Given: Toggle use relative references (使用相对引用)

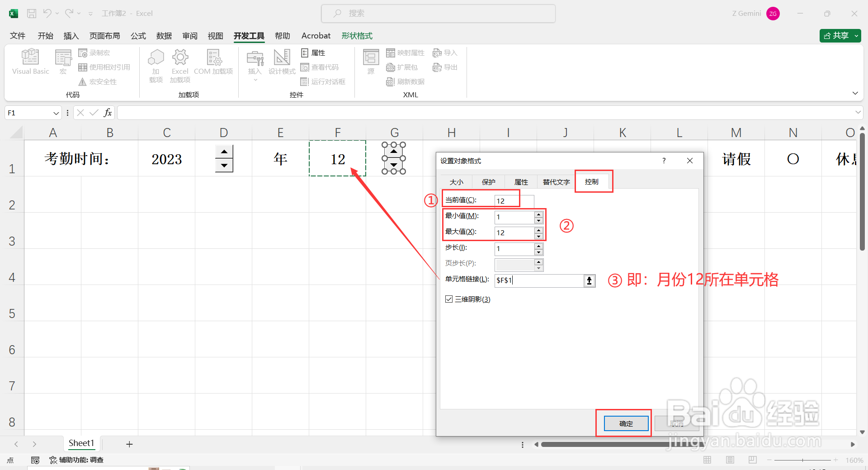Looking at the screenshot, I should pyautogui.click(x=104, y=67).
